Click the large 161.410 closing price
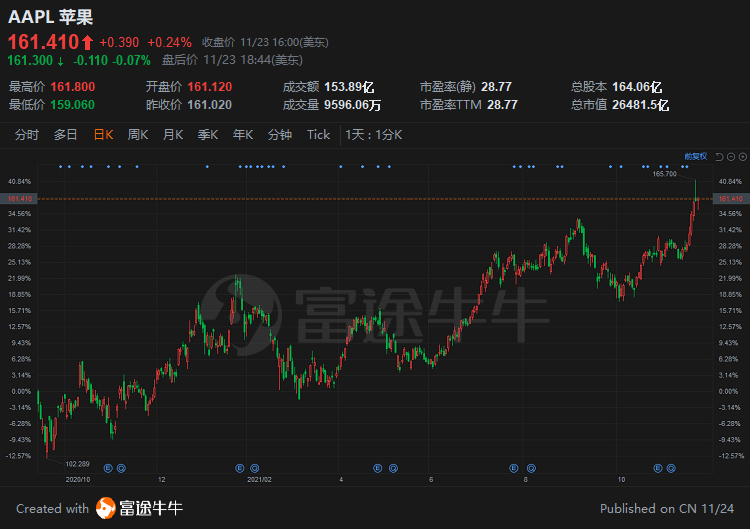Screen dimensions: 750x529 (x=43, y=42)
